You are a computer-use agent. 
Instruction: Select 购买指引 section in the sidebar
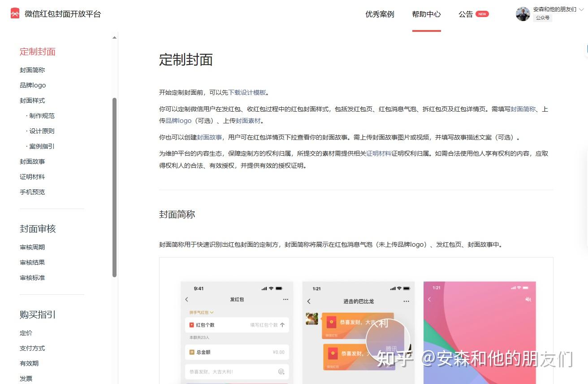click(38, 314)
